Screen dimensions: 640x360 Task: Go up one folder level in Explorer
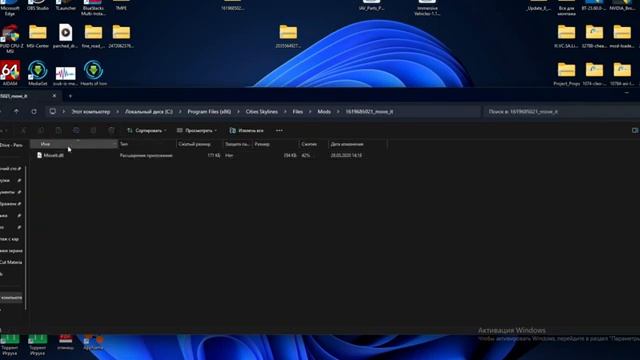(x=16, y=111)
